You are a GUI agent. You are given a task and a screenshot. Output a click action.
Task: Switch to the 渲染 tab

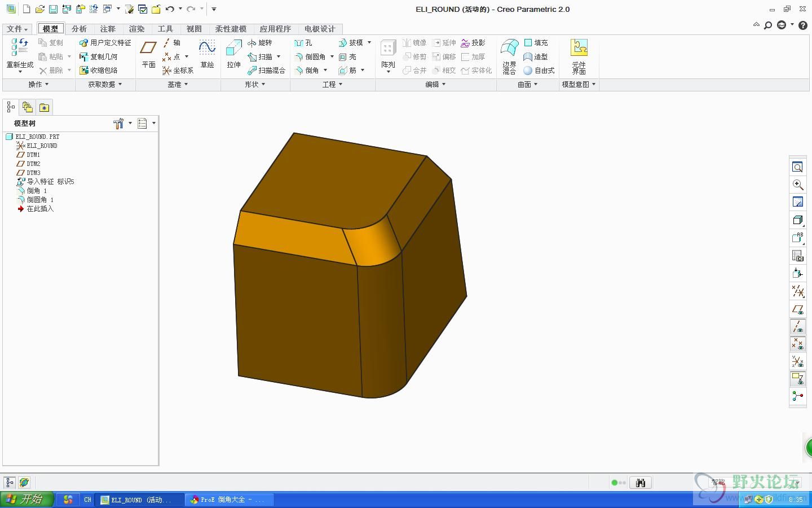[136, 29]
